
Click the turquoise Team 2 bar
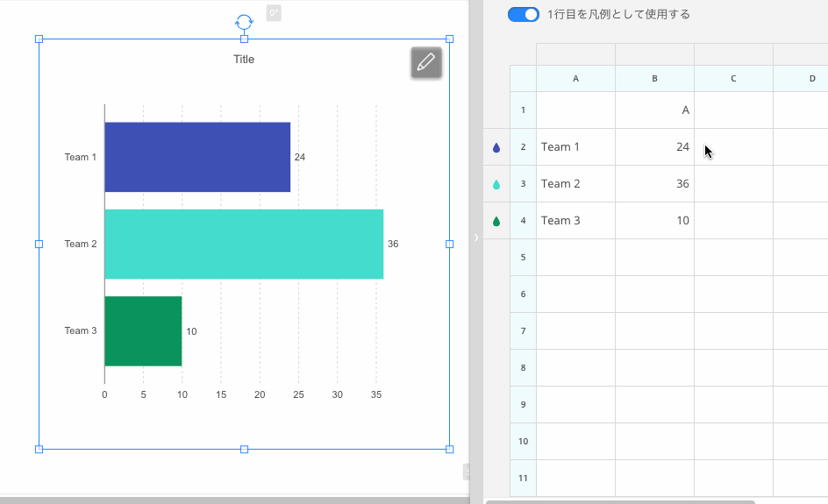[x=244, y=244]
